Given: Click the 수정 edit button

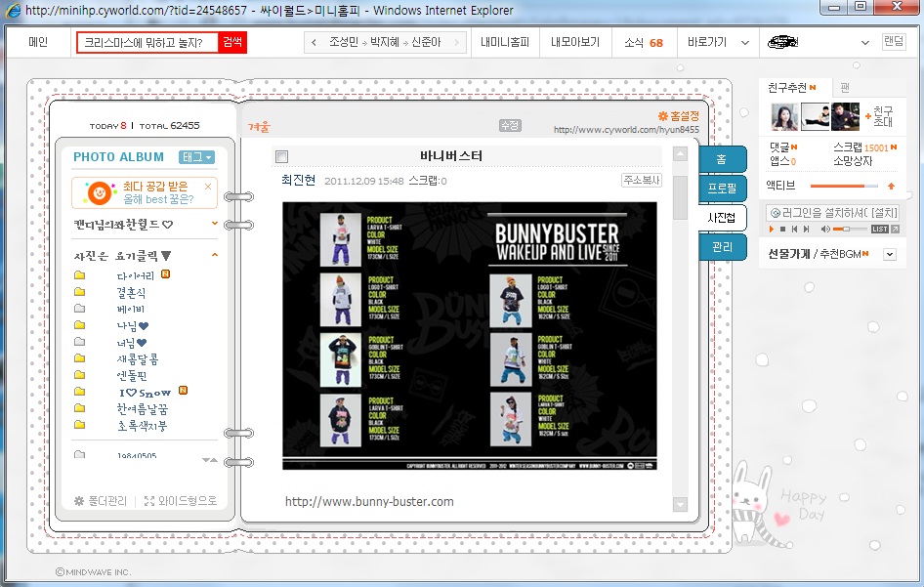Looking at the screenshot, I should 510,125.
